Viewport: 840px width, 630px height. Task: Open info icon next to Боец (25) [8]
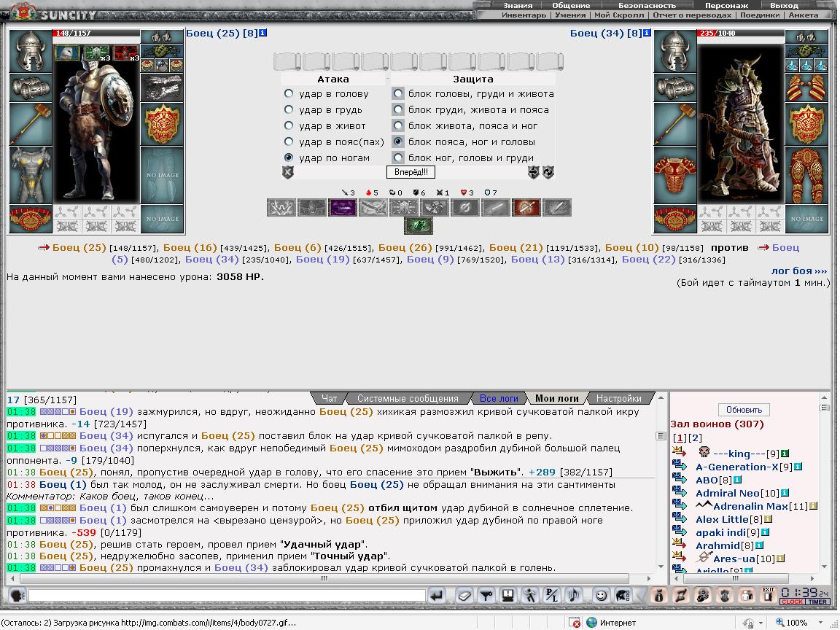pyautogui.click(x=263, y=34)
